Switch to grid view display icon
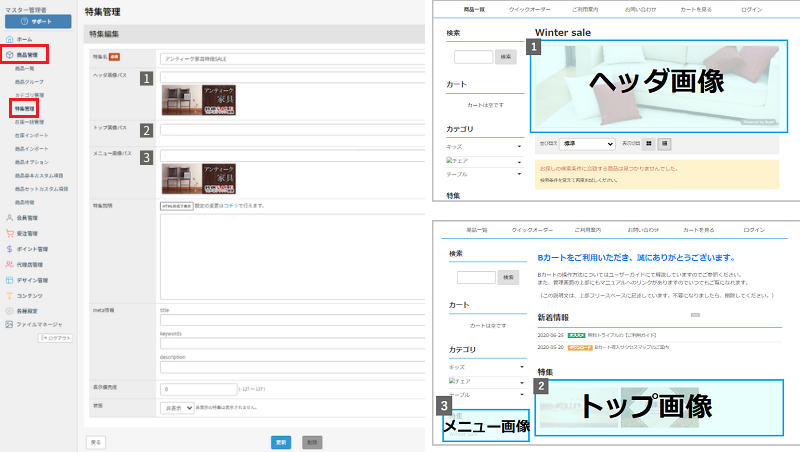 [648, 144]
